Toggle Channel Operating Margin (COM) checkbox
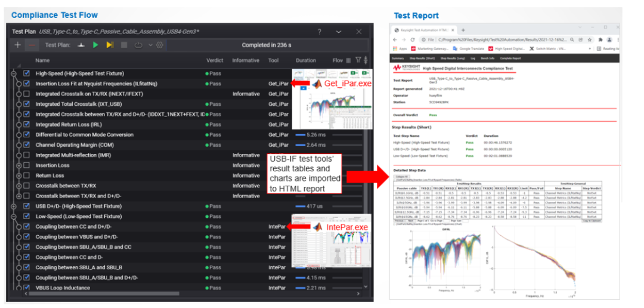This screenshot has width=644, height=308. 27,144
